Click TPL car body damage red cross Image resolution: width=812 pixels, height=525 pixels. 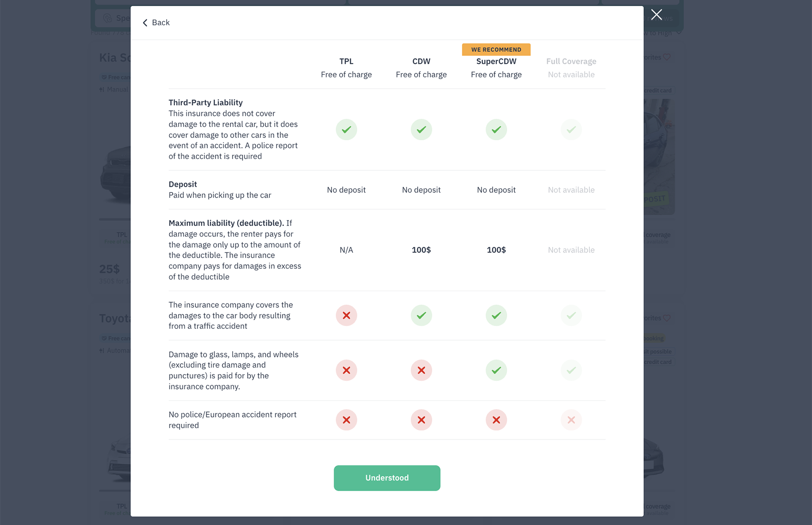346,315
